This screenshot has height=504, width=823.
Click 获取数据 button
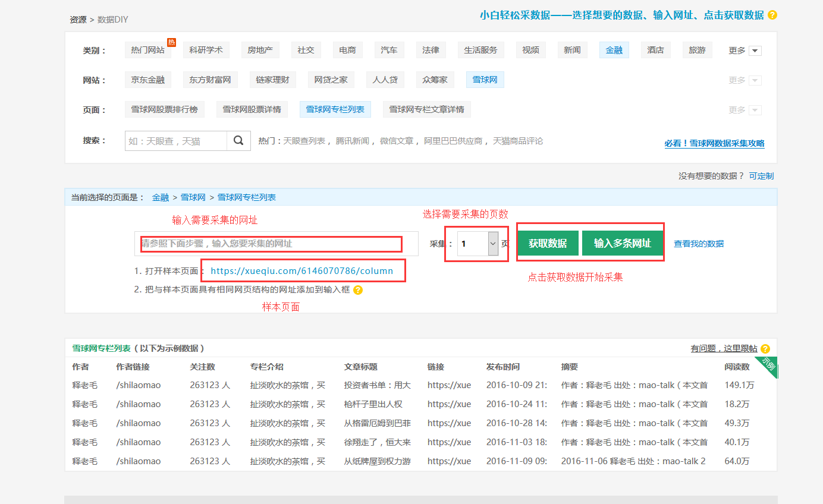tap(548, 243)
